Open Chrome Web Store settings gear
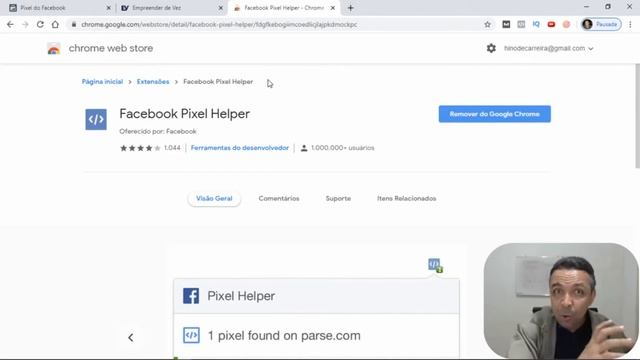This screenshot has width=640, height=360. pyautogui.click(x=491, y=48)
